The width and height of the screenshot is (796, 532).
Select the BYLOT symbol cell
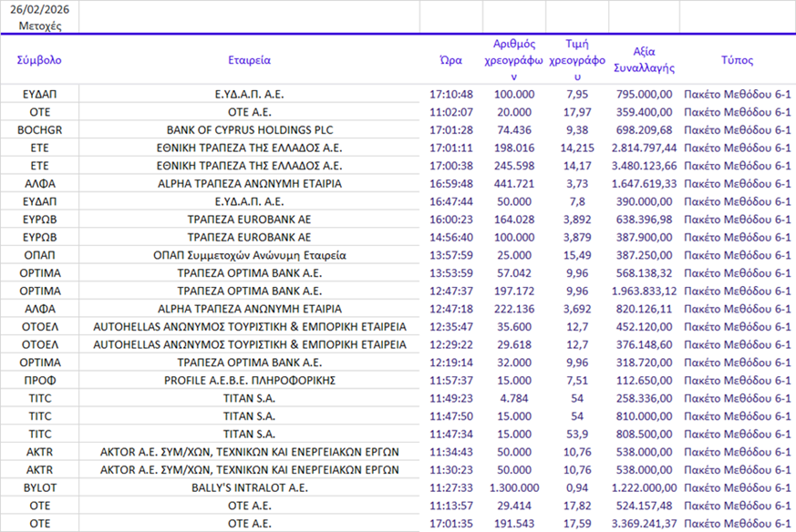pyautogui.click(x=40, y=488)
